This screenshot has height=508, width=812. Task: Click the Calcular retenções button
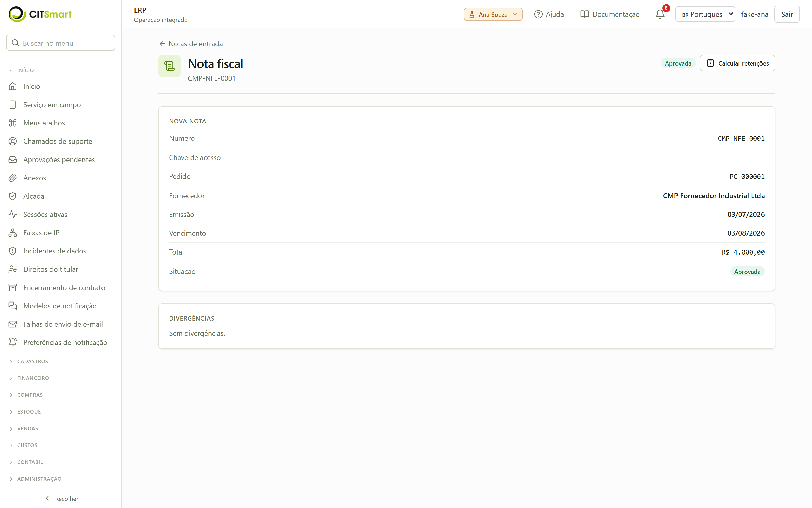point(737,63)
